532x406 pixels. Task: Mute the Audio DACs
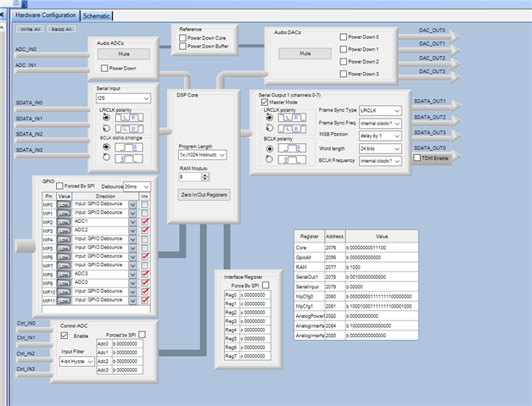[305, 53]
